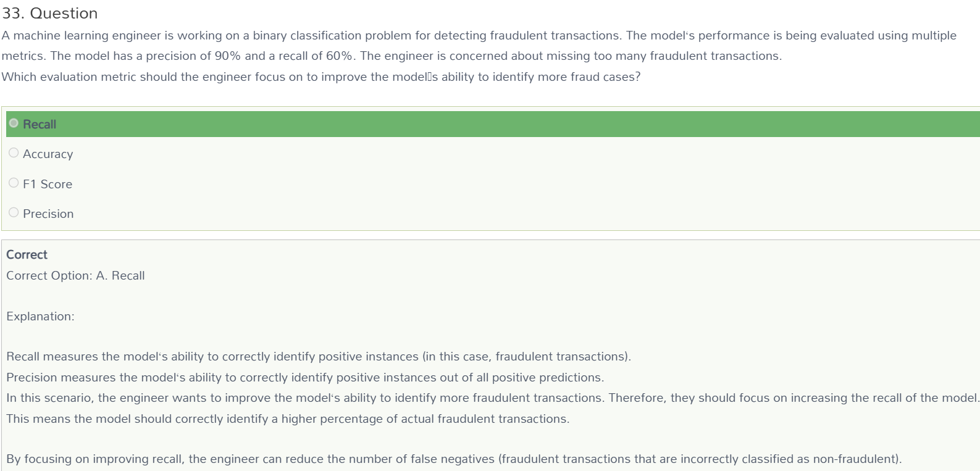Click line starting "In this scenario, the engineer"
Screen dimensions: 980x471
(x=493, y=398)
